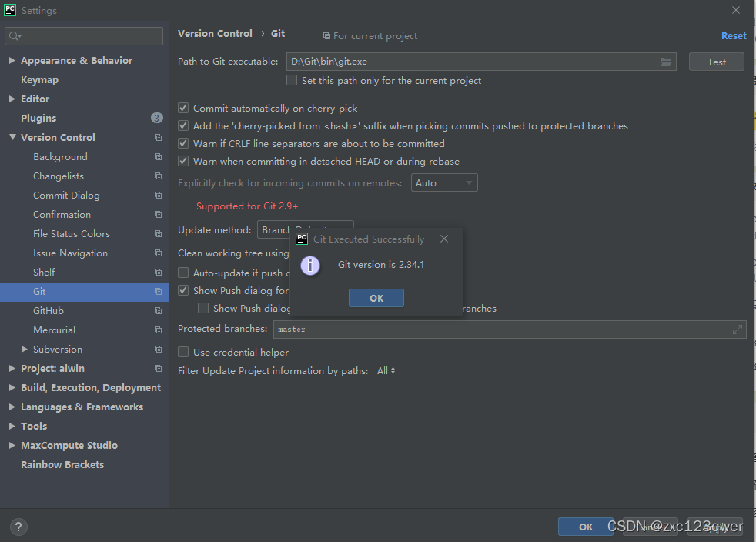Viewport: 756px width, 542px height.
Task: Click the per-project icon next to Background
Action: click(x=158, y=157)
